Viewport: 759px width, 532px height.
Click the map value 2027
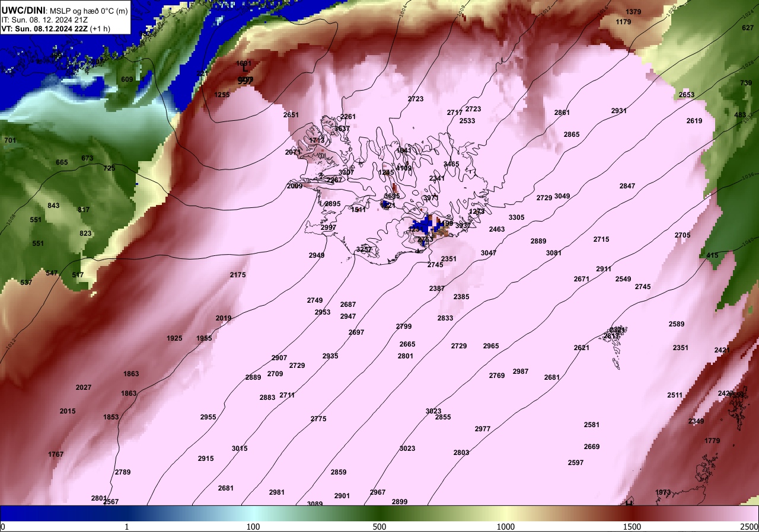pos(84,387)
